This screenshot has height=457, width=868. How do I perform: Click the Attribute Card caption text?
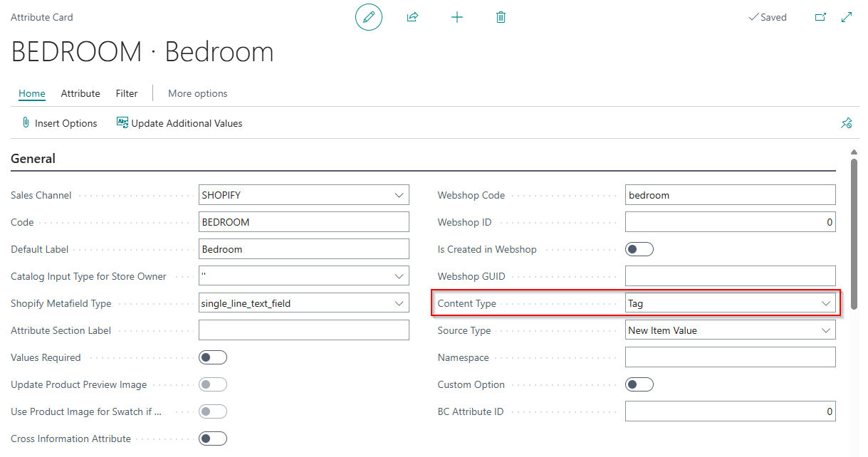pyautogui.click(x=42, y=17)
